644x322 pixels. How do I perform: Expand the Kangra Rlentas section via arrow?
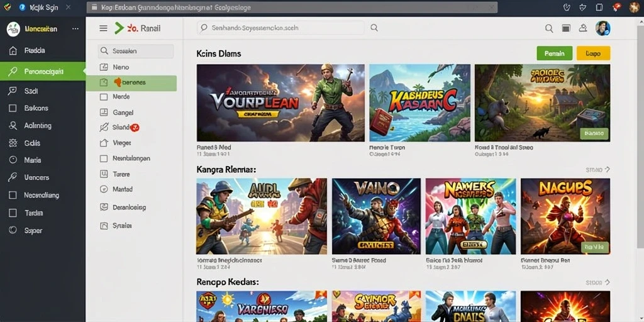point(608,169)
